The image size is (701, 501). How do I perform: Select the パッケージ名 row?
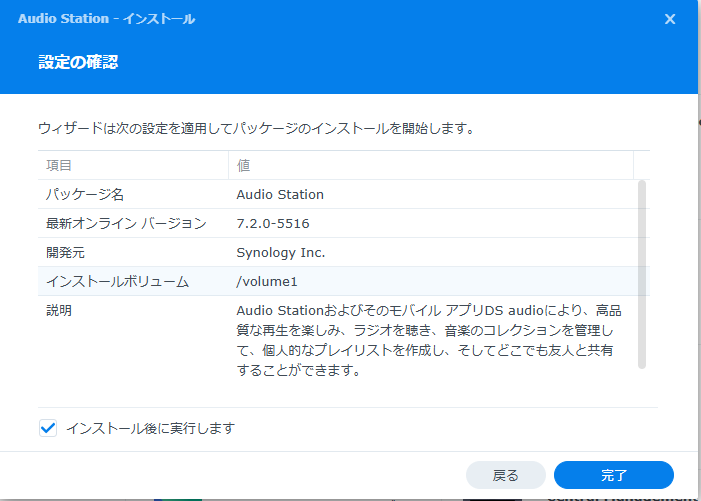point(85,194)
